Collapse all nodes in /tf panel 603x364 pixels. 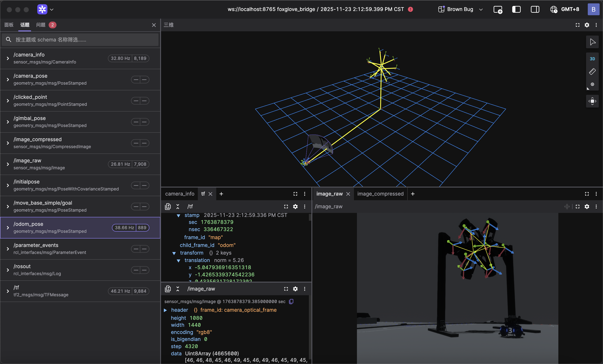coord(178,207)
